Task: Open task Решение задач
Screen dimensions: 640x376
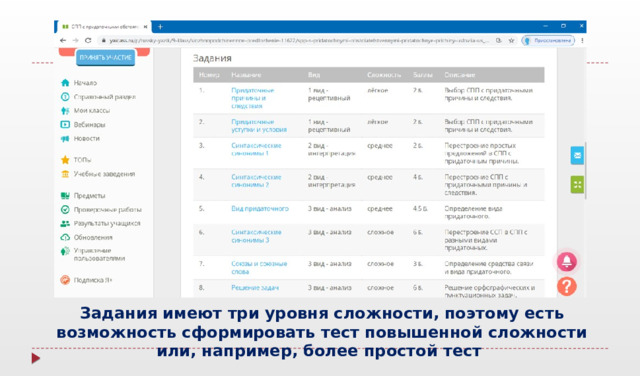Action: pyautogui.click(x=255, y=288)
